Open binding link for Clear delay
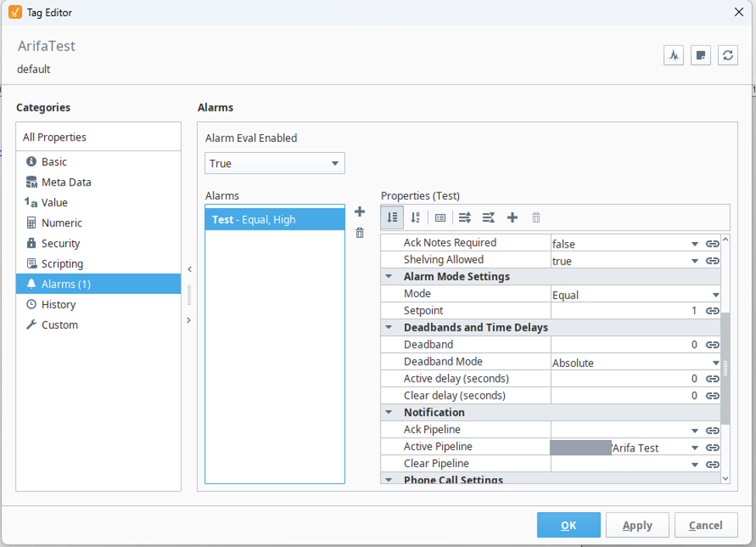This screenshot has height=547, width=756. [713, 396]
